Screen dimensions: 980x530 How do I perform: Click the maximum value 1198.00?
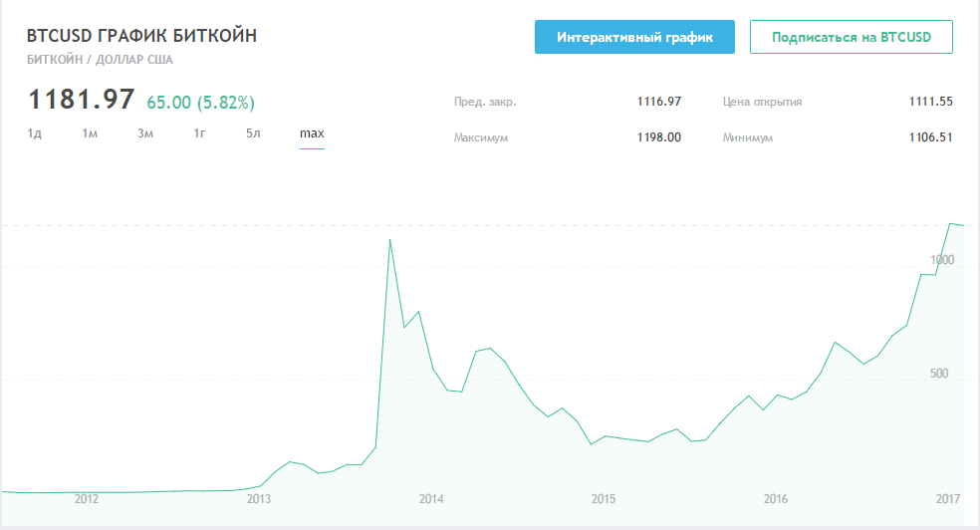658,136
